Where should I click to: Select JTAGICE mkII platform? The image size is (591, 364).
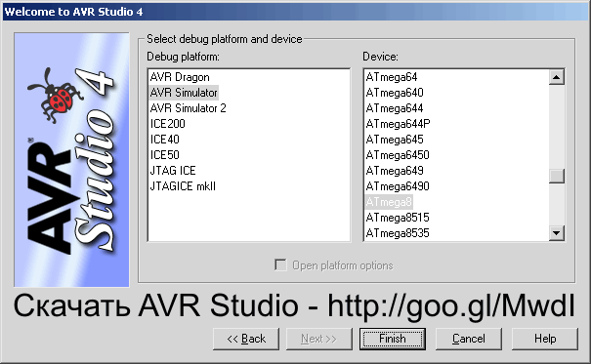(x=183, y=186)
